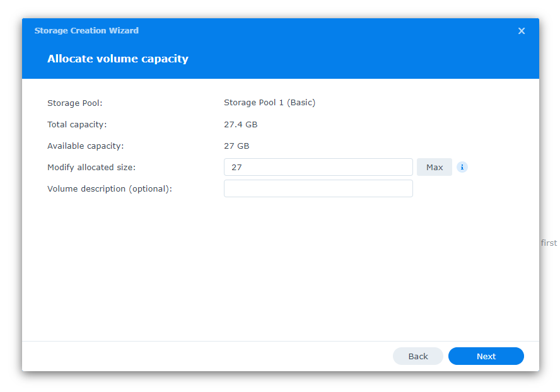This screenshot has width=560, height=392.
Task: Click the "Volume description (optional):" label
Action: coord(109,188)
